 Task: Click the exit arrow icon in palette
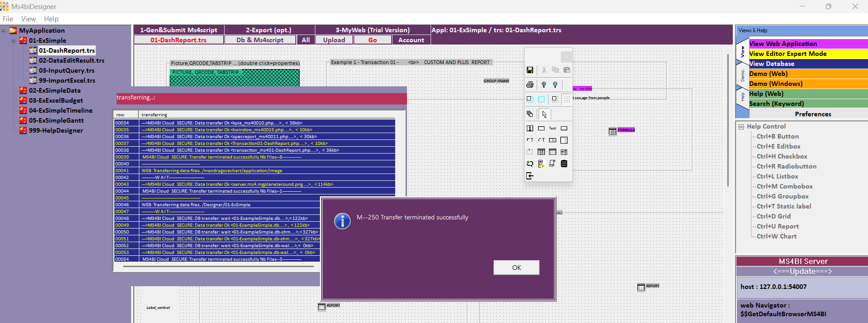point(530,176)
